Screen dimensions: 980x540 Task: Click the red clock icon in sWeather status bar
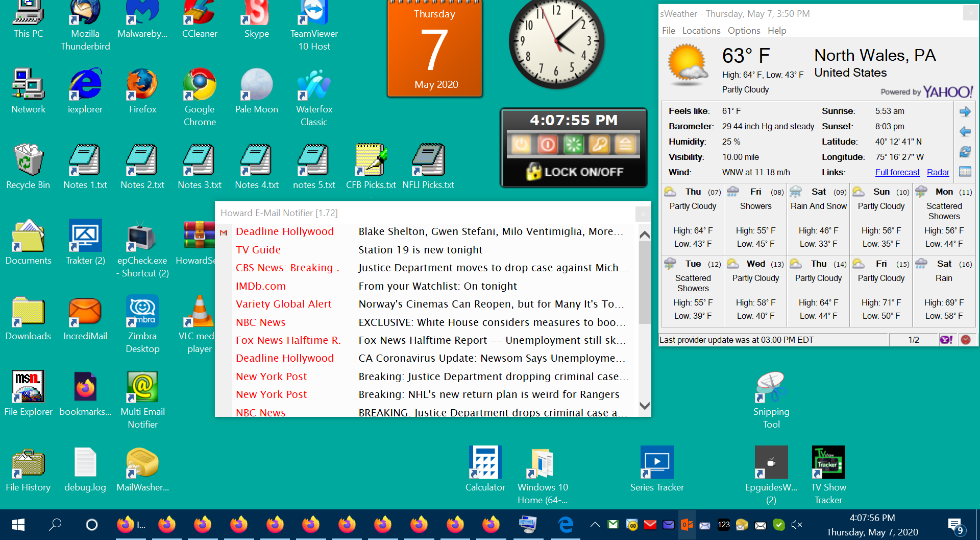966,340
